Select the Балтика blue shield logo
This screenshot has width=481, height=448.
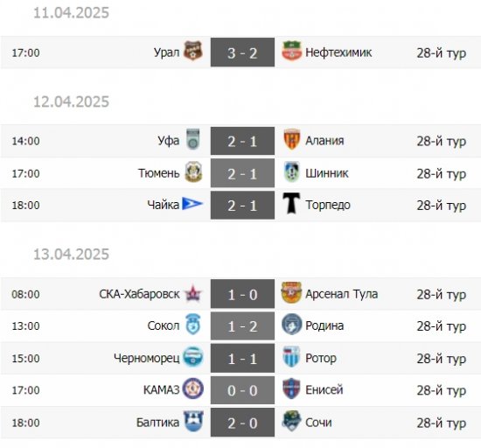[193, 421]
